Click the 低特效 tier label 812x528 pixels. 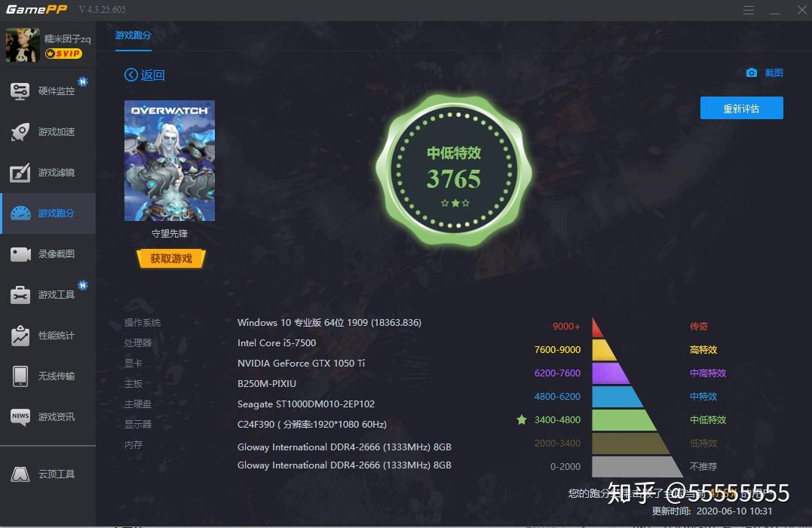[x=703, y=443]
